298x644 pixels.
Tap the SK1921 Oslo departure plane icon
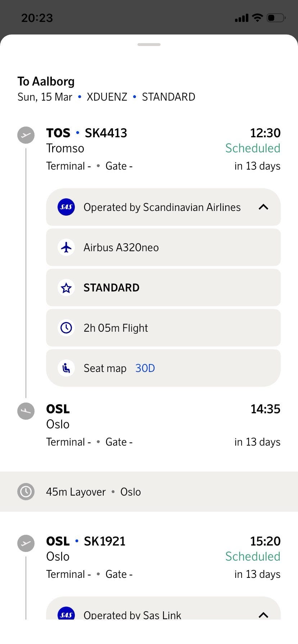pos(26,543)
